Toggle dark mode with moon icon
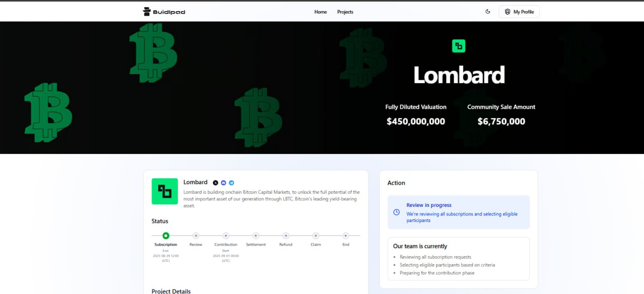This screenshot has height=294, width=644. (488, 12)
